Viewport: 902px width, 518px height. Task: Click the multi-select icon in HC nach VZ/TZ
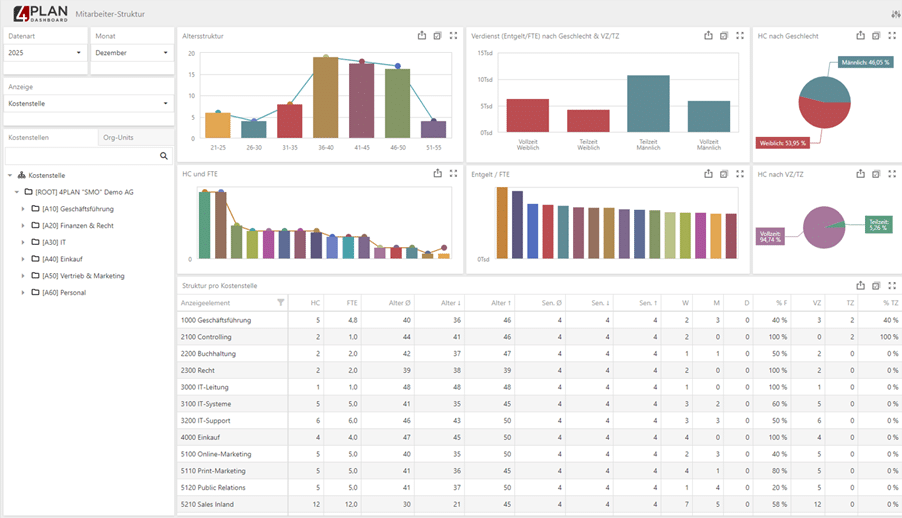tap(876, 174)
